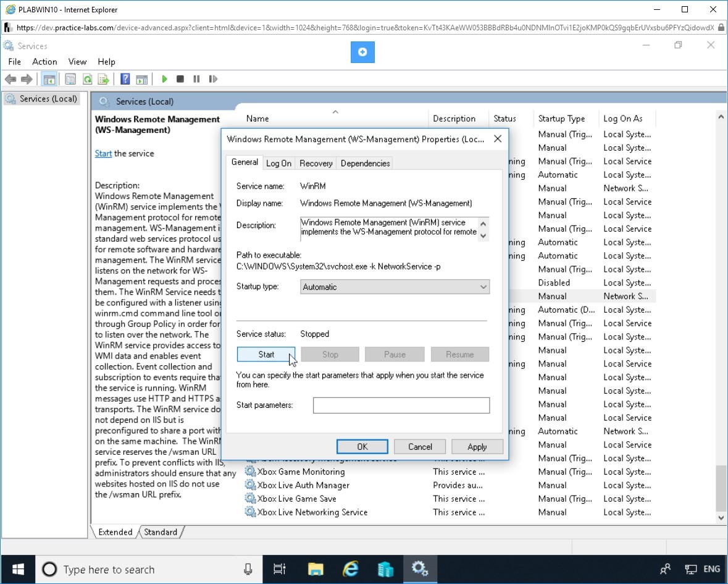Image resolution: width=728 pixels, height=584 pixels.
Task: Click the Forward arrow in Services toolbar
Action: click(27, 79)
